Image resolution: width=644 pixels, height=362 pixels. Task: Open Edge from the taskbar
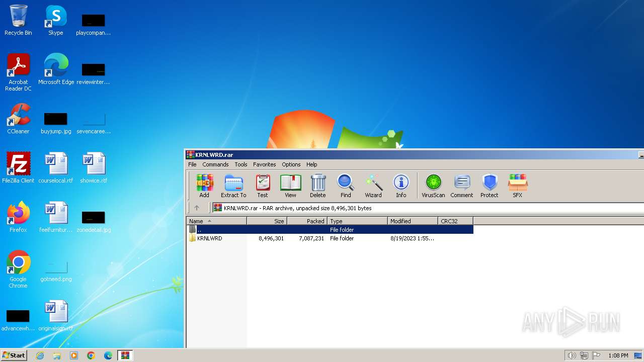coord(108,355)
